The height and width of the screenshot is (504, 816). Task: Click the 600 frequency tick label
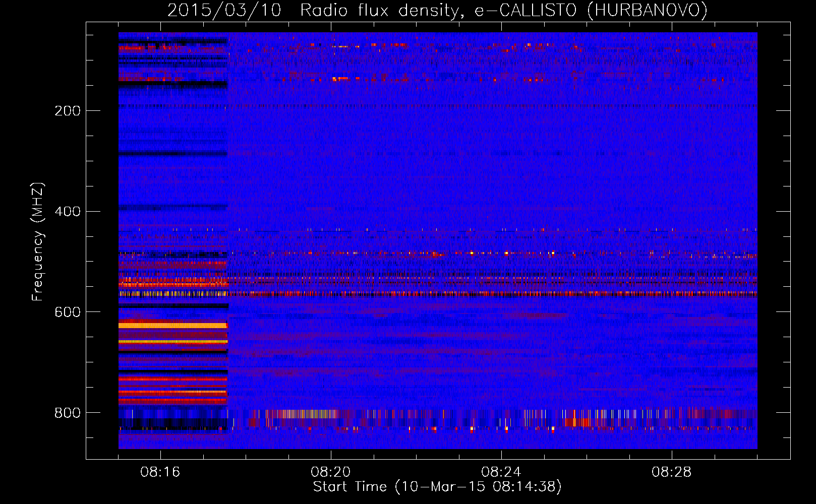click(x=68, y=312)
